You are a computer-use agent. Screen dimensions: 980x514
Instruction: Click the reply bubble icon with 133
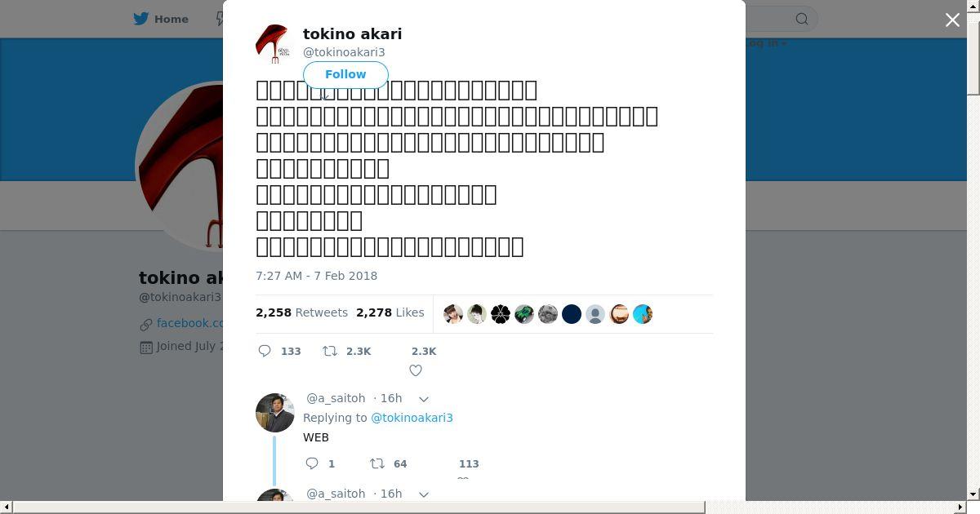click(265, 351)
